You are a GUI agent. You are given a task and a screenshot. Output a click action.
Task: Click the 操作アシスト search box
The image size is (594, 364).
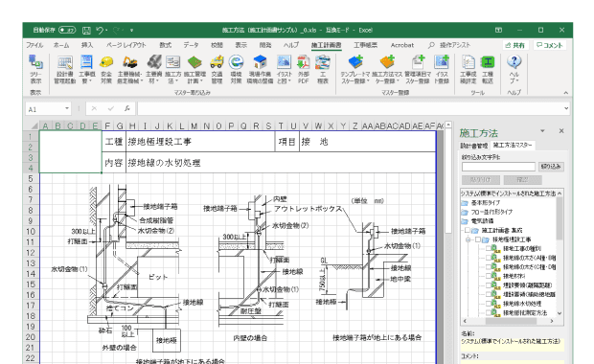(x=449, y=45)
